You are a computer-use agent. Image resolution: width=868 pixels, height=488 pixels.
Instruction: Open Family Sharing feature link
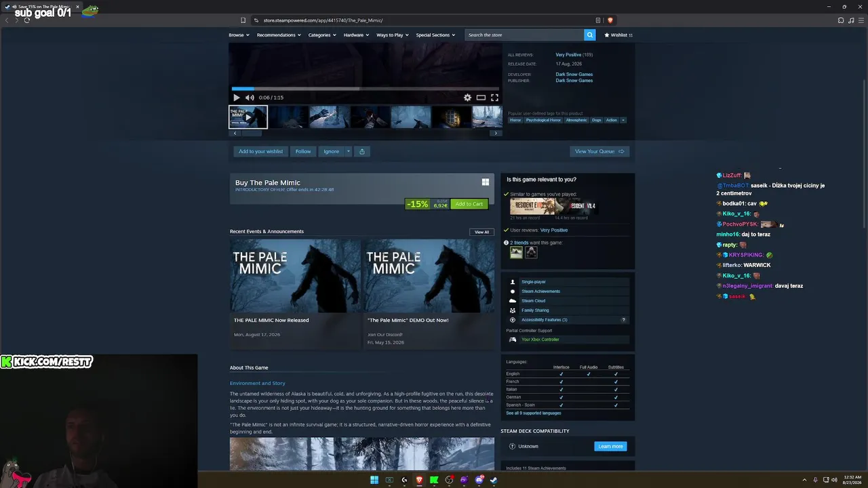535,310
